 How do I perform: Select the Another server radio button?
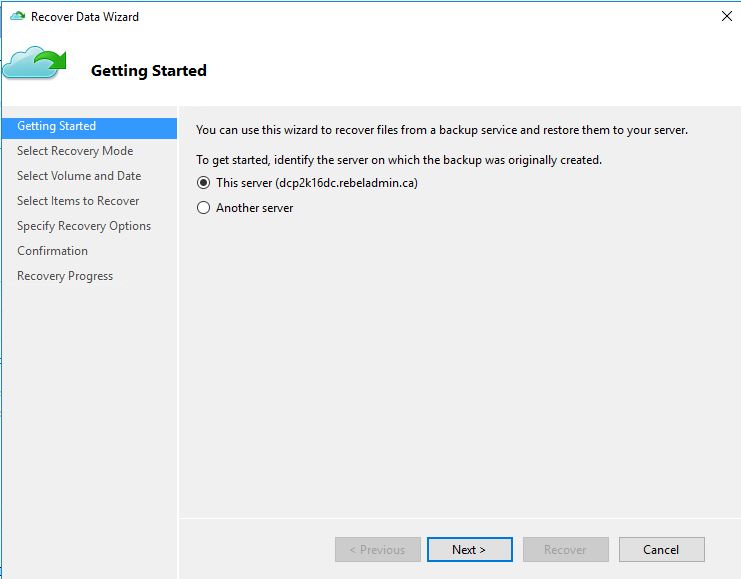tap(203, 208)
